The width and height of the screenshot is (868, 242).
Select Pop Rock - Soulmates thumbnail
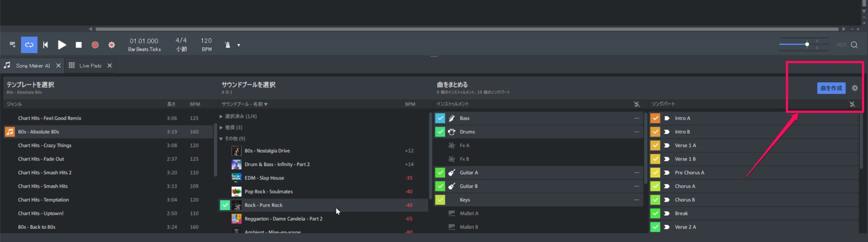[x=236, y=191]
